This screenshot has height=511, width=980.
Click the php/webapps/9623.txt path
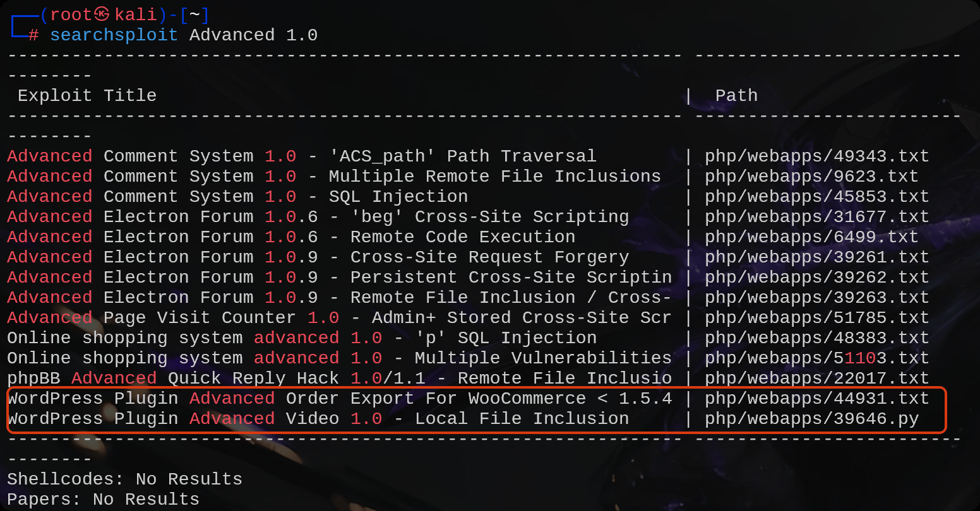coord(811,176)
